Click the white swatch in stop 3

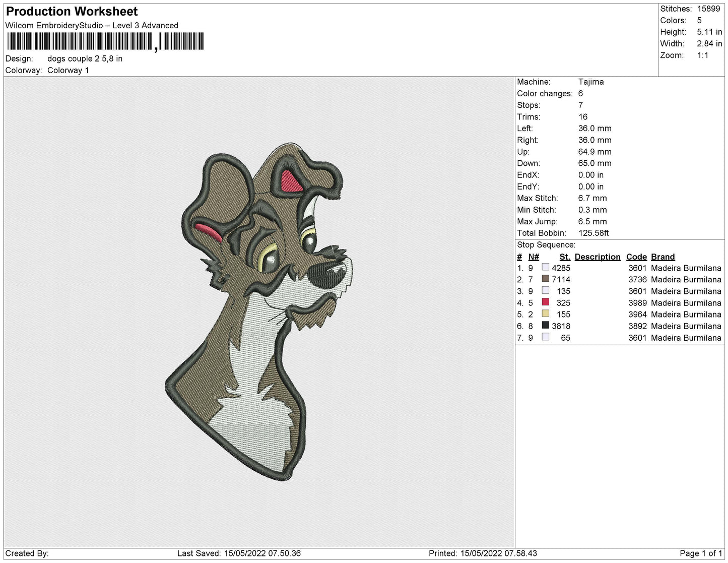(545, 290)
